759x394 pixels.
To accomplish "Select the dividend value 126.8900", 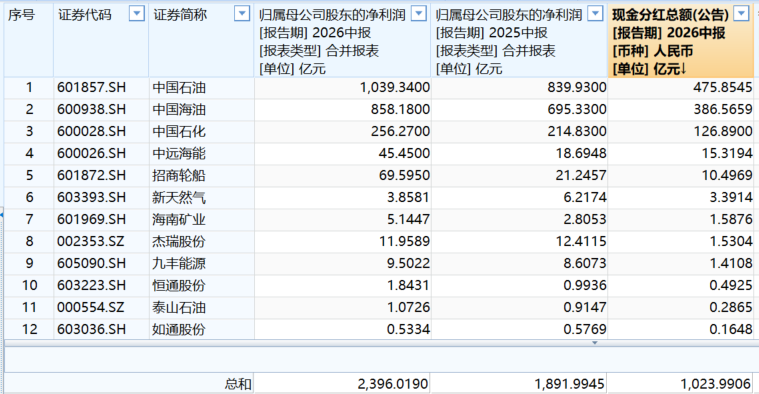I will [x=723, y=131].
